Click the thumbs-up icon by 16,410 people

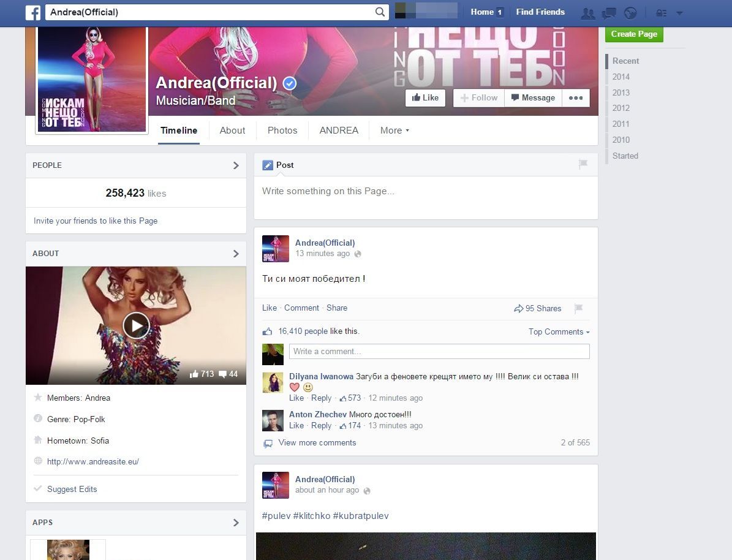coord(268,331)
